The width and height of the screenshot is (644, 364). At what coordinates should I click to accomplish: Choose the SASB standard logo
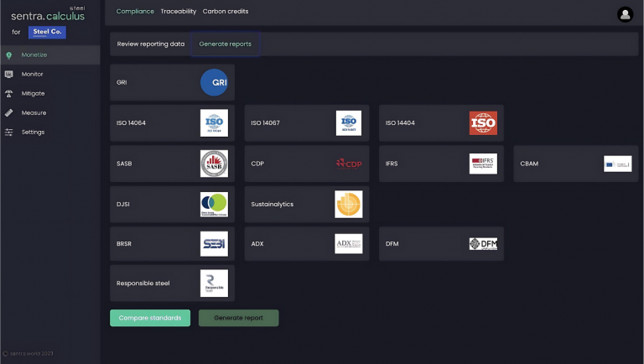point(214,164)
